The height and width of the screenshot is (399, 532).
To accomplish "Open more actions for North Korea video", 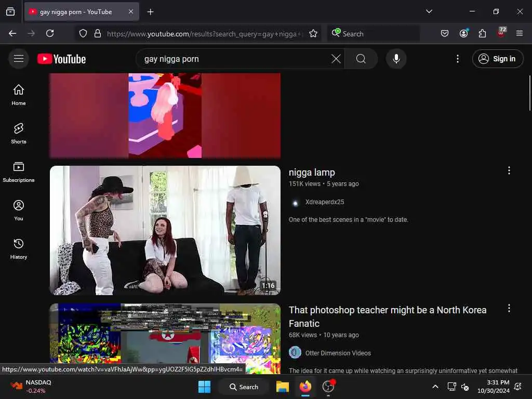I will point(509,309).
